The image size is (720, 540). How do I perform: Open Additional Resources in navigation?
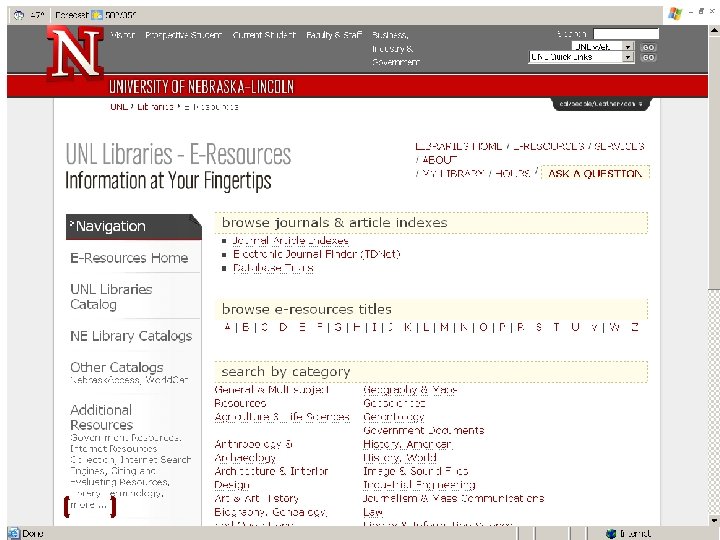click(x=101, y=417)
